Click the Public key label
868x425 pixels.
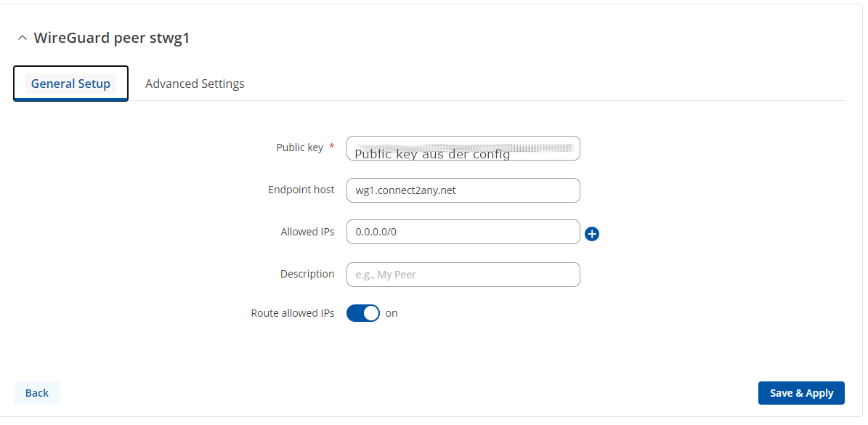299,147
